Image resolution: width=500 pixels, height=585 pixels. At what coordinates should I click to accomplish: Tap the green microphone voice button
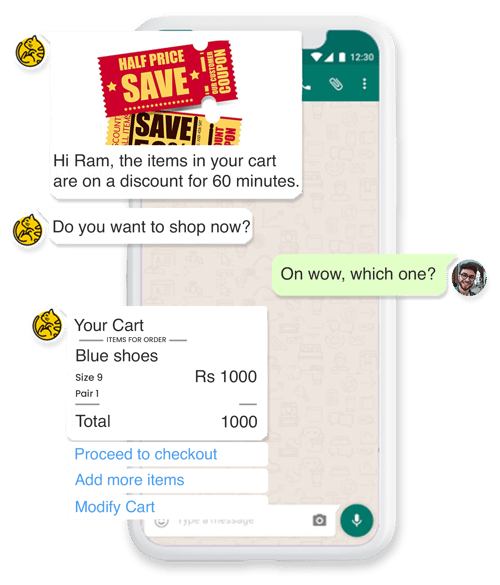pos(356,520)
